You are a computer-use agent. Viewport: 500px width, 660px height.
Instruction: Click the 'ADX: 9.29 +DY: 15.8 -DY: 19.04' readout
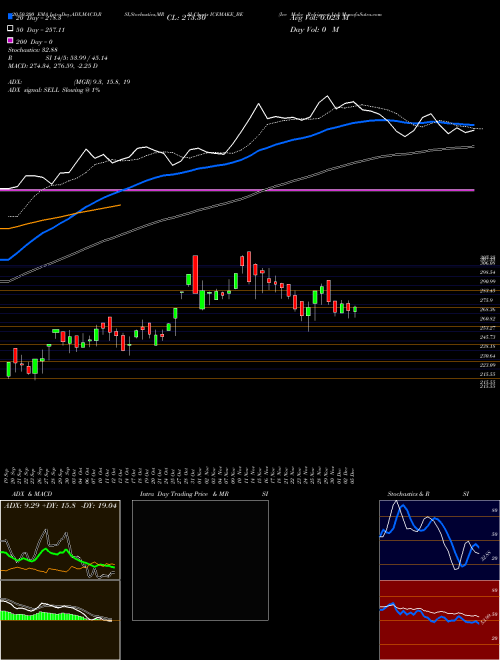pyautogui.click(x=60, y=506)
